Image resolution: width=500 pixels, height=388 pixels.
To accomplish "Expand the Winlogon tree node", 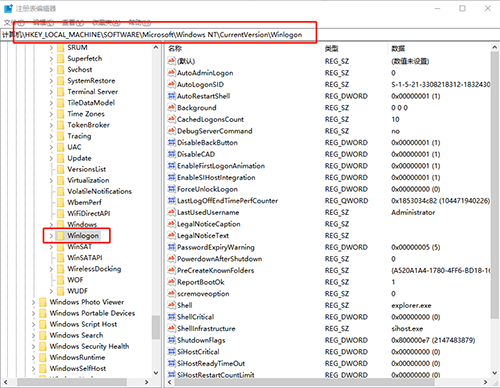I will pos(51,236).
